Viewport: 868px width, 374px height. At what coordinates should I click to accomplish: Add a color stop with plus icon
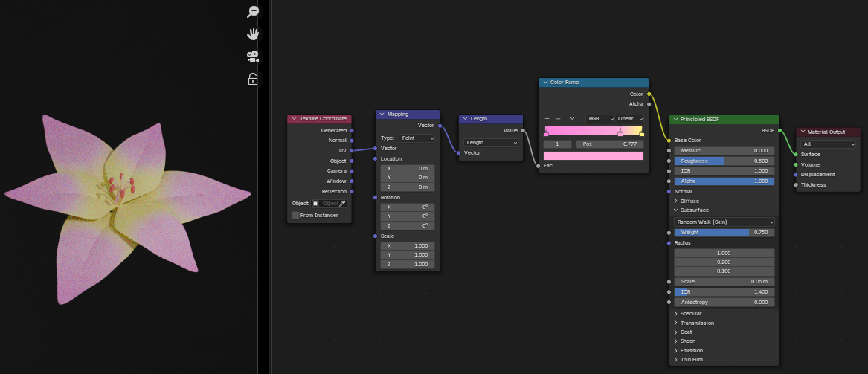[547, 118]
